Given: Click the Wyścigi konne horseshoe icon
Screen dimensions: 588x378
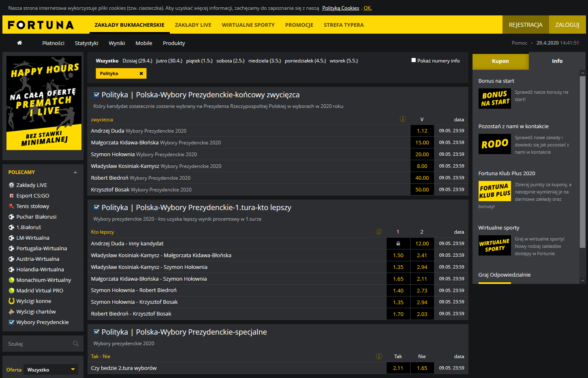Looking at the screenshot, I should [x=11, y=301].
